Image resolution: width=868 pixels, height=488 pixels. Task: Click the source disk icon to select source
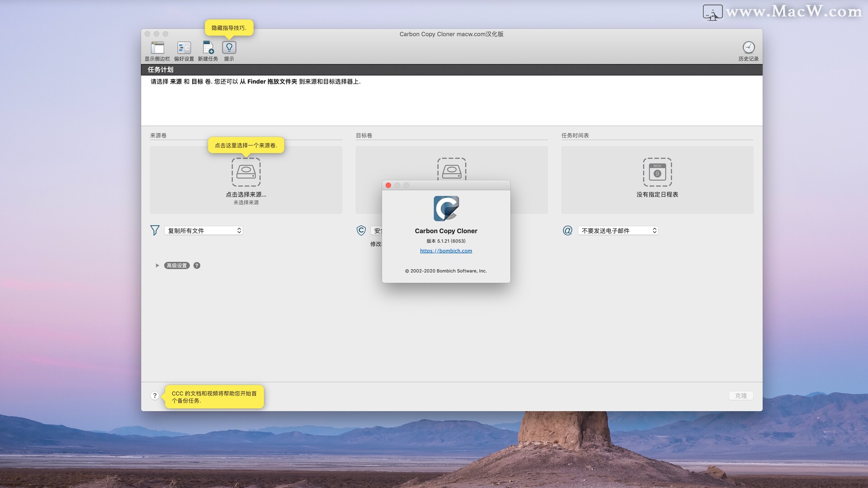[x=246, y=172]
